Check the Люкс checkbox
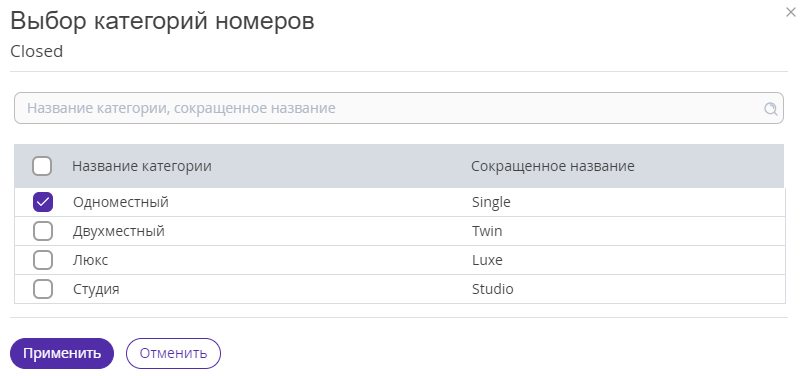Image resolution: width=800 pixels, height=376 pixels. [43, 260]
